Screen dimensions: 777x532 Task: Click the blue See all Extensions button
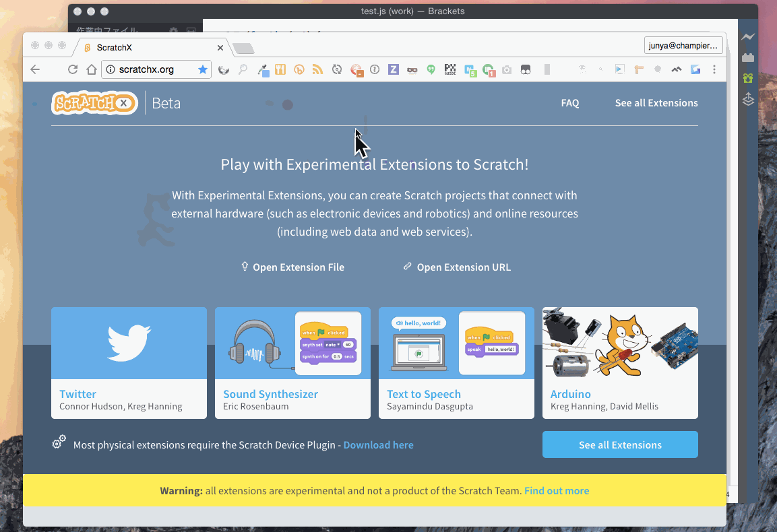(621, 444)
